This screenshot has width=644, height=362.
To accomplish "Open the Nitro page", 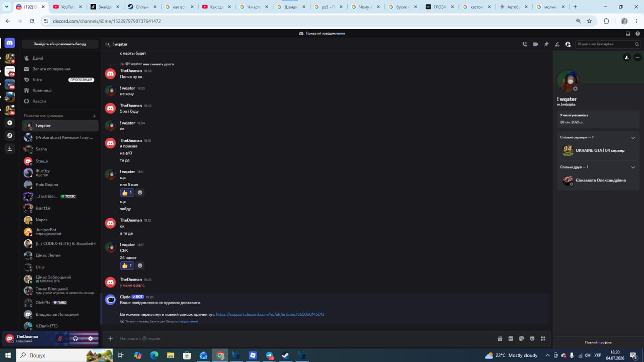I will 60,80.
